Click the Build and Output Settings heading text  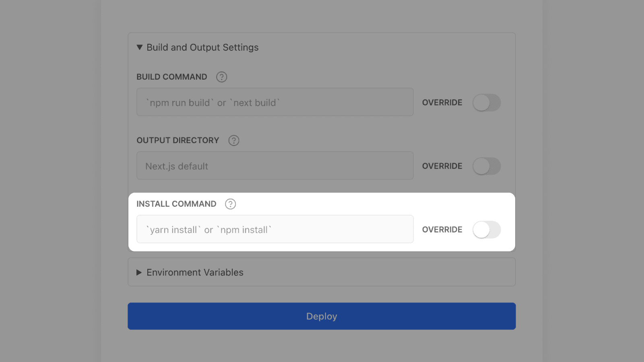pyautogui.click(x=202, y=47)
